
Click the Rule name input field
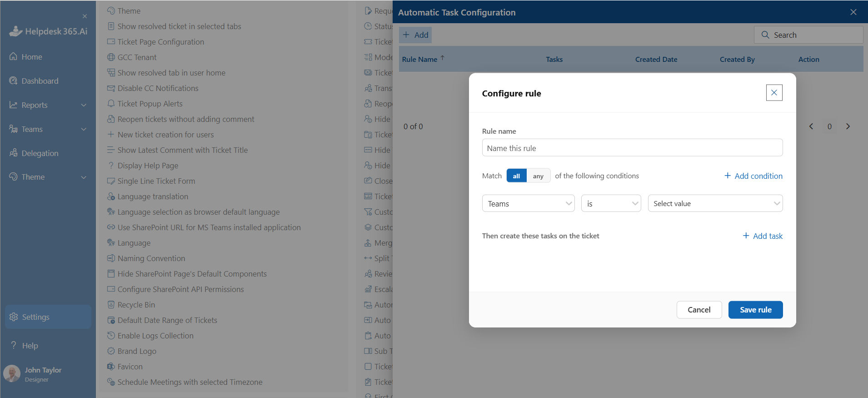click(x=632, y=148)
